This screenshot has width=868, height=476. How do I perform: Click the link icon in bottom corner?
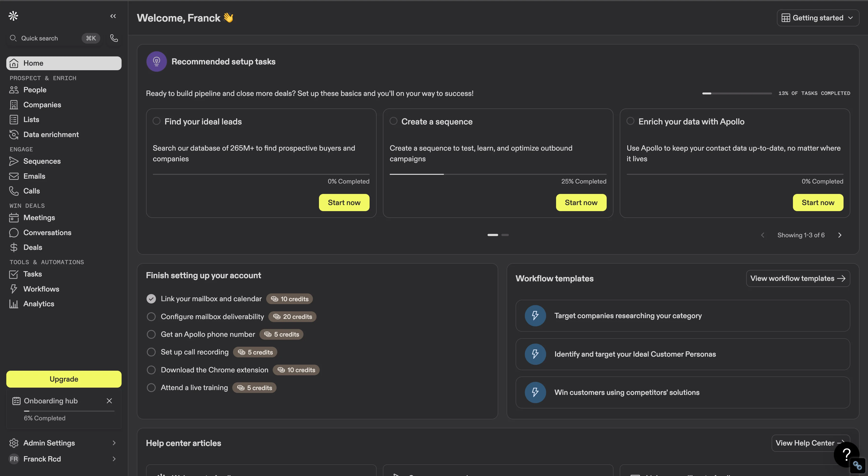(x=858, y=466)
